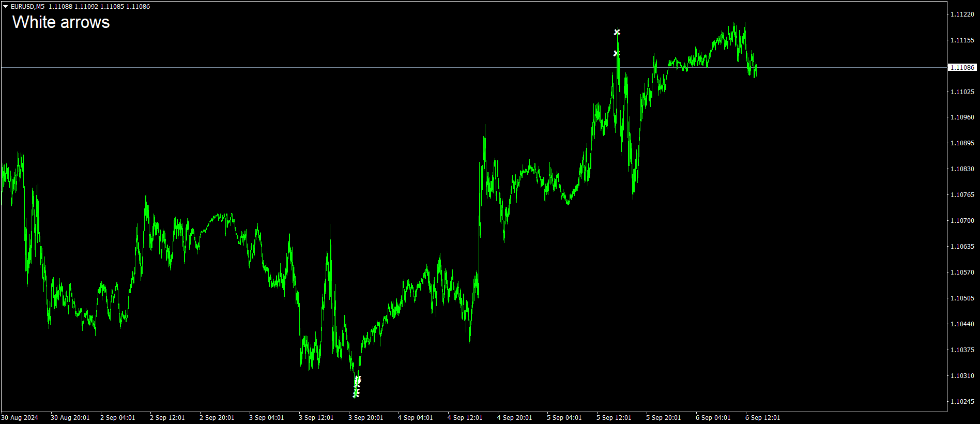This screenshot has width=980, height=424.
Task: Click the 1.10830 price scale label
Action: click(962, 169)
